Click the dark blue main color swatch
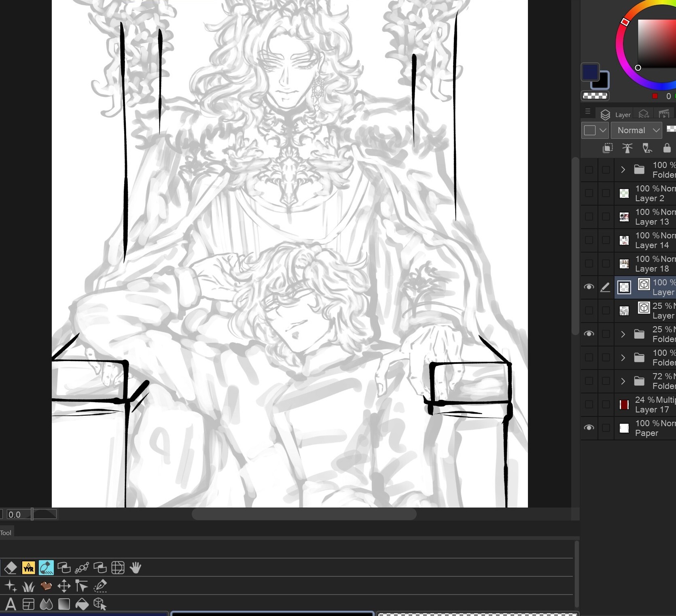 (590, 72)
